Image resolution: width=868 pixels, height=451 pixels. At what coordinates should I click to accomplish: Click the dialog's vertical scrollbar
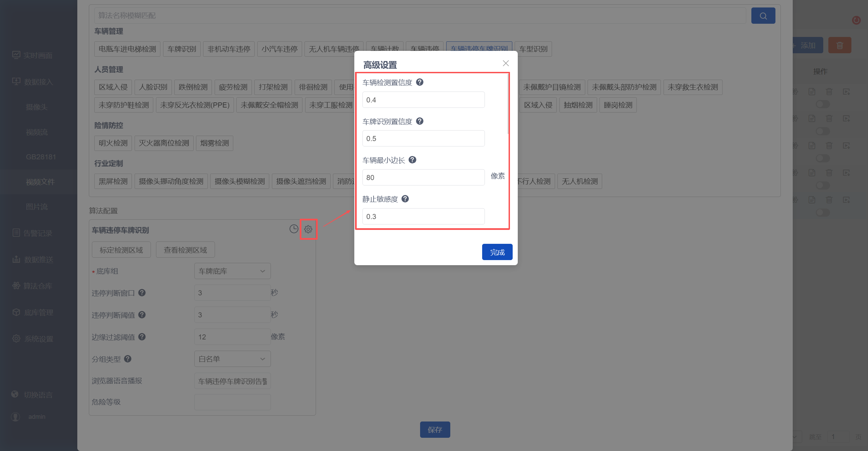tap(508, 104)
